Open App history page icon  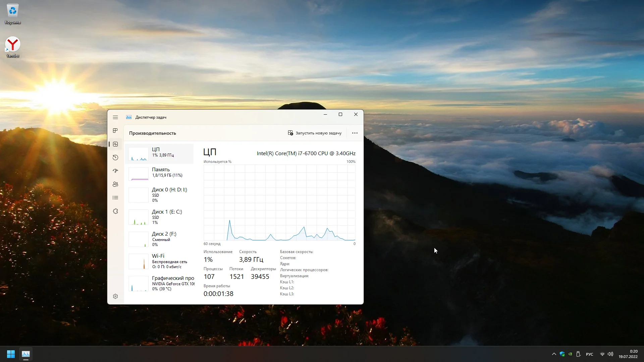115,158
